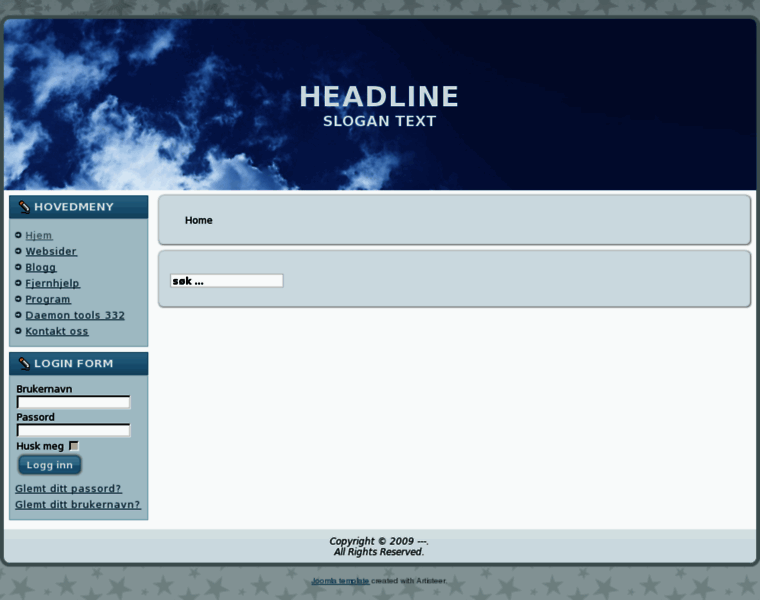The image size is (760, 600).
Task: Click the Home breadcrumb text
Action: tap(198, 221)
